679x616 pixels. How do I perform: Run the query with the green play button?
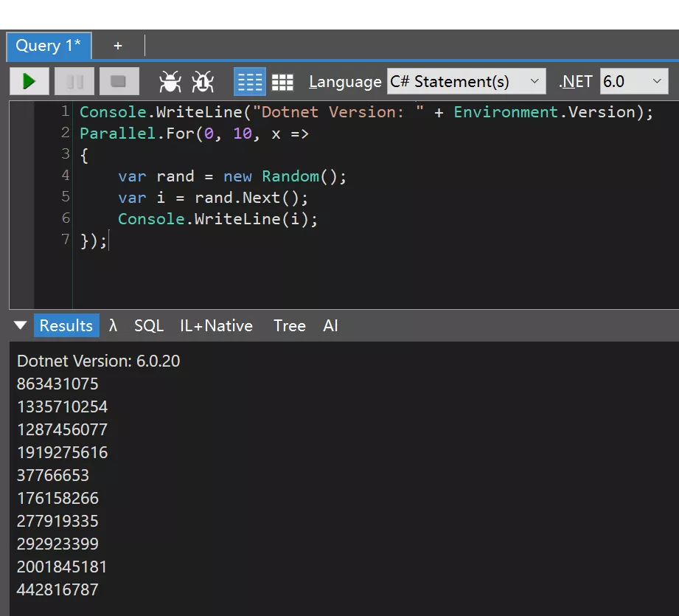pos(29,81)
